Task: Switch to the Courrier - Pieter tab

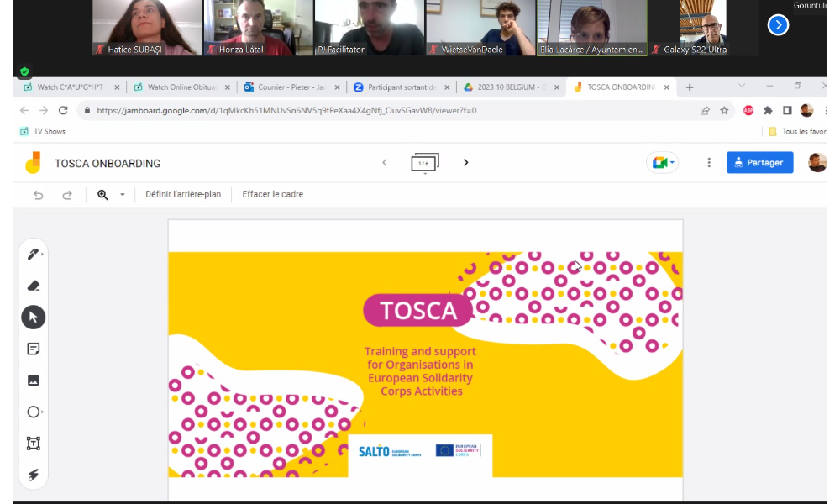Action: coord(291,87)
